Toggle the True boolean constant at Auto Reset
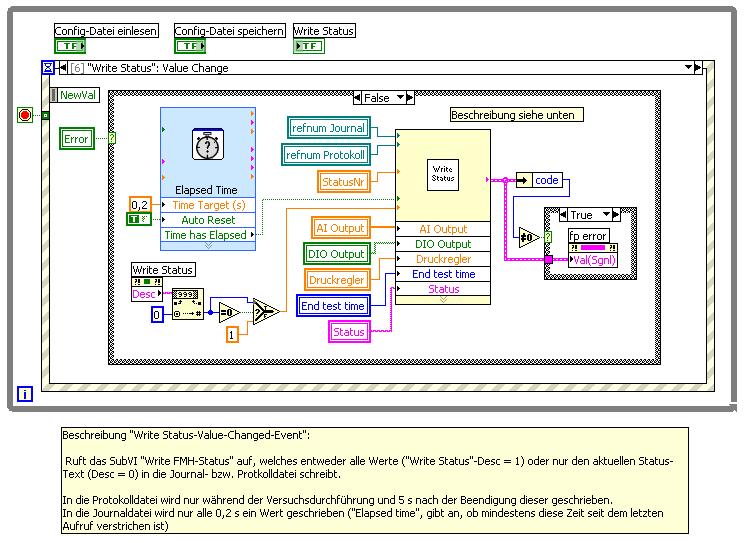The image size is (749, 543). pos(139,219)
